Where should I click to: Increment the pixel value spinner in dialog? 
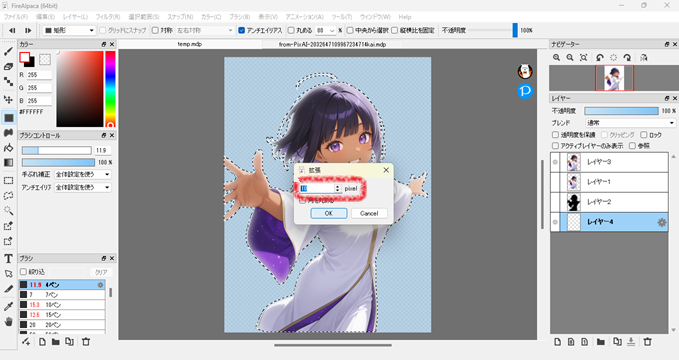pos(338,186)
